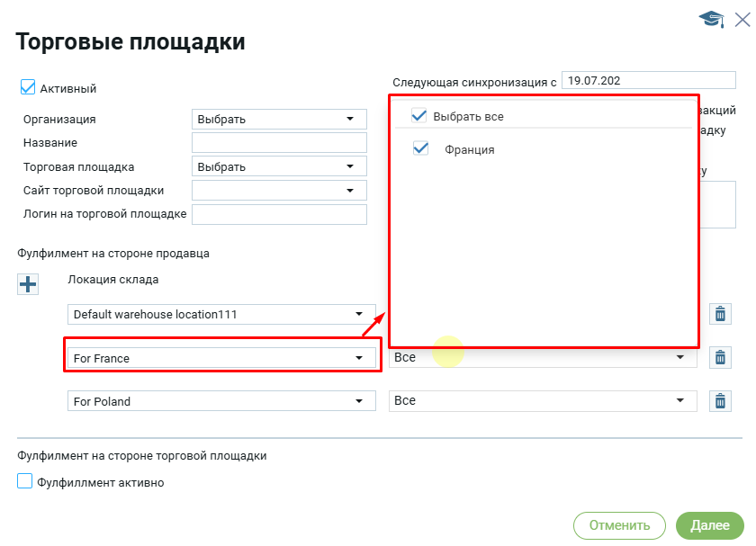Open the Торговая площадка dropdown

coord(279,166)
